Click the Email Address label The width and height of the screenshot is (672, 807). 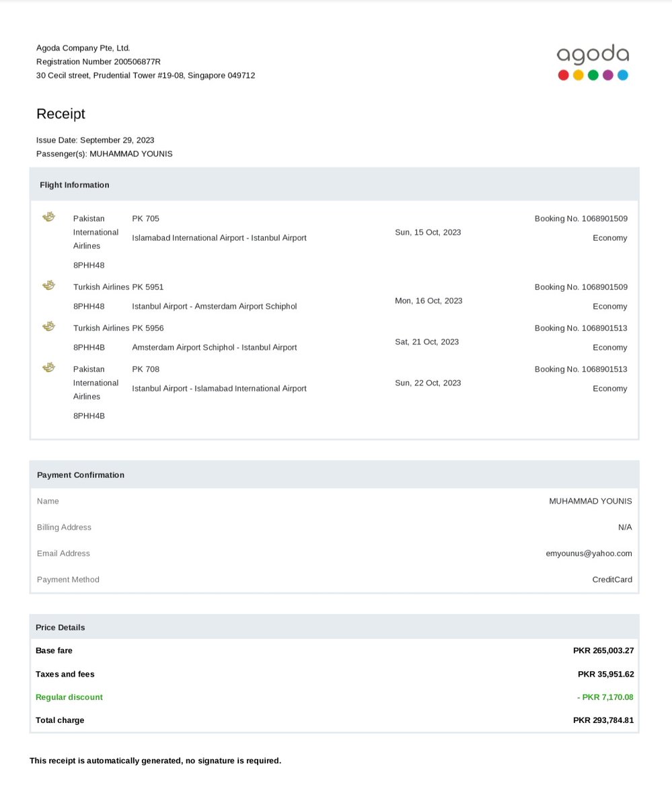click(63, 553)
